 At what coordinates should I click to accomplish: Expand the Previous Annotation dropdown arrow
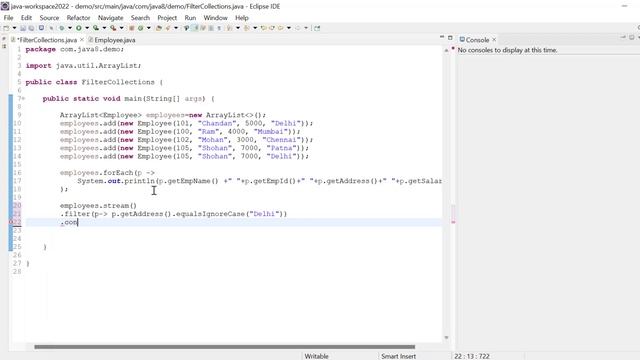click(x=255, y=28)
